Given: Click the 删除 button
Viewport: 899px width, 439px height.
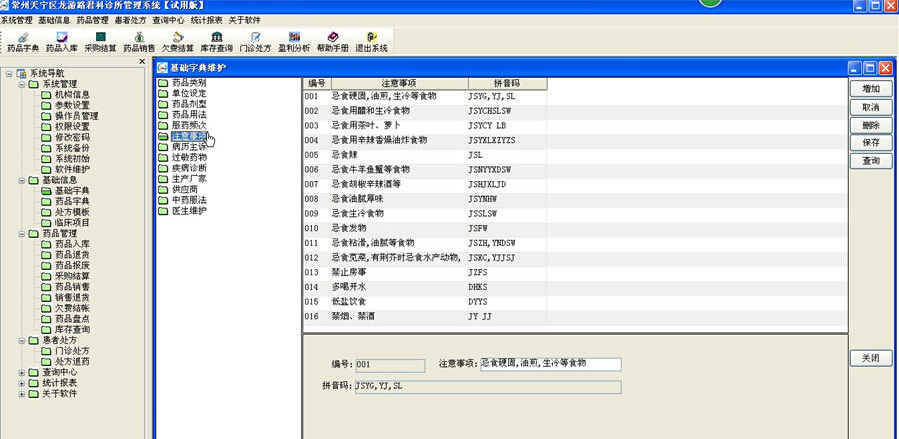Looking at the screenshot, I should pos(871,125).
